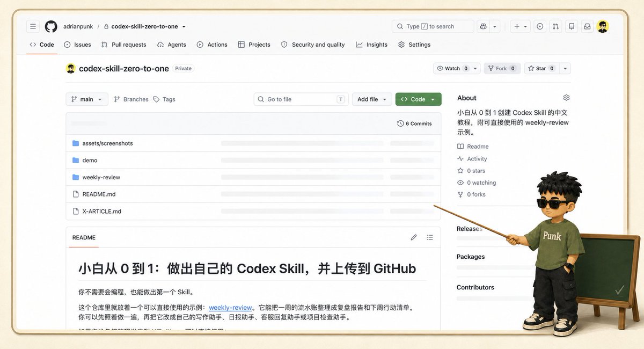The width and height of the screenshot is (644, 349).
Task: Open the Agents tab
Action: coord(172,45)
